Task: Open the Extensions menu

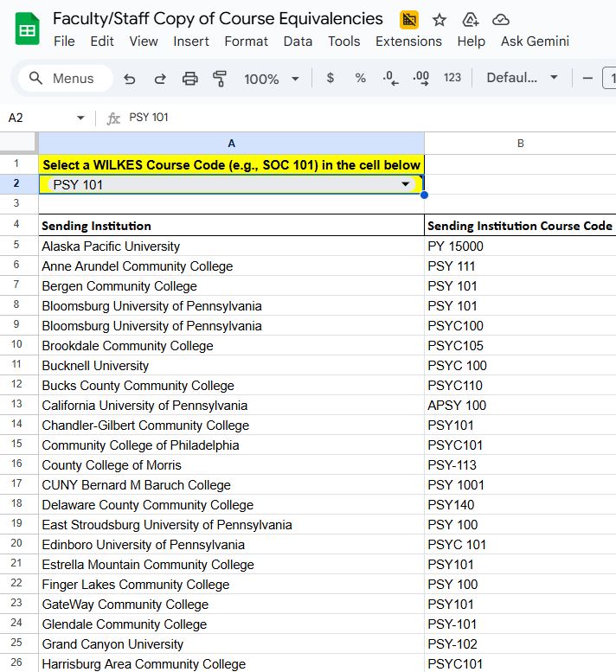Action: 408,41
